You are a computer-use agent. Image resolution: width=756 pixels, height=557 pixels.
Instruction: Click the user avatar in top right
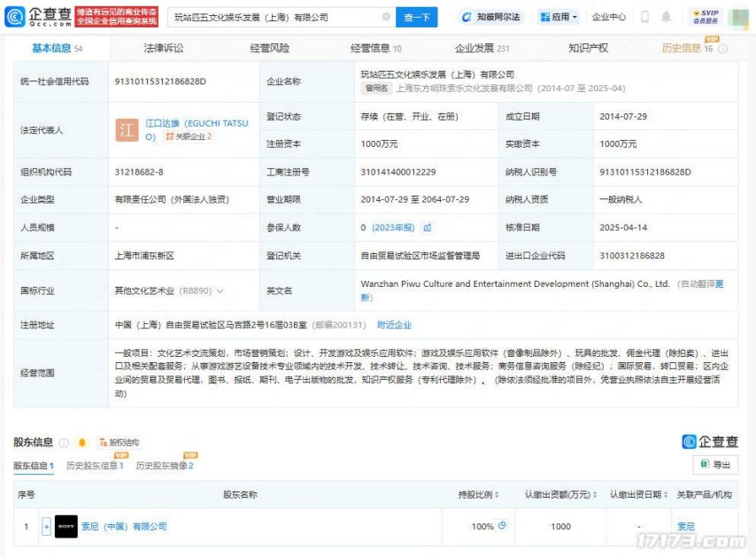[738, 17]
